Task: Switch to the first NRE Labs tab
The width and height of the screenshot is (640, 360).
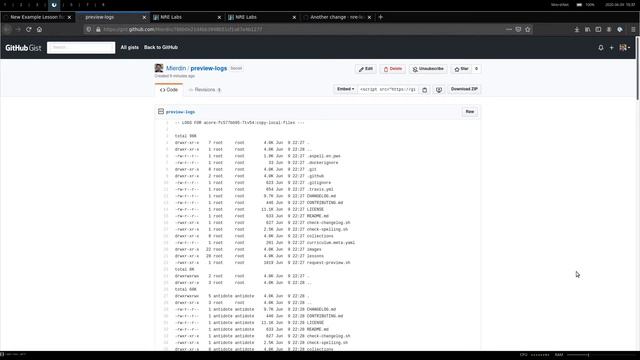Action: [187, 17]
